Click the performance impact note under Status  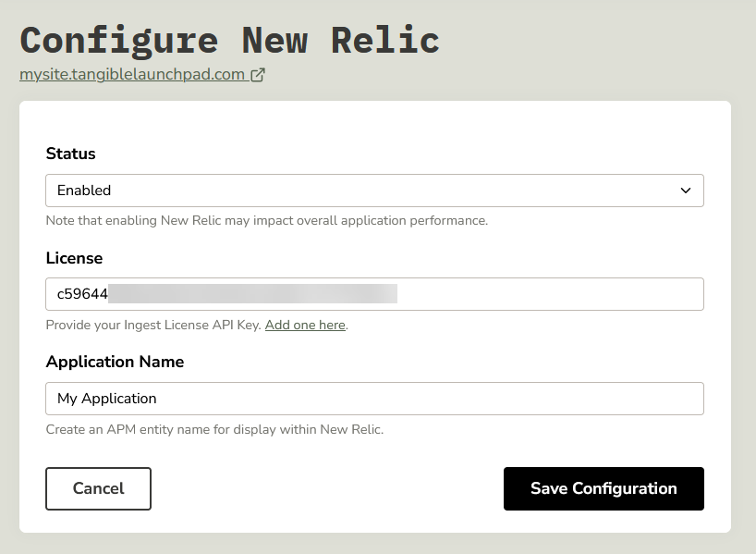coord(266,221)
